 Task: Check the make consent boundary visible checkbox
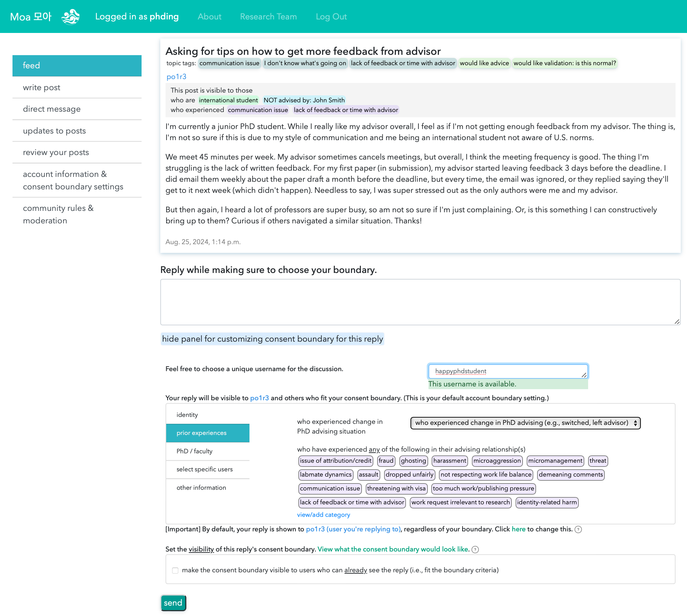click(175, 570)
